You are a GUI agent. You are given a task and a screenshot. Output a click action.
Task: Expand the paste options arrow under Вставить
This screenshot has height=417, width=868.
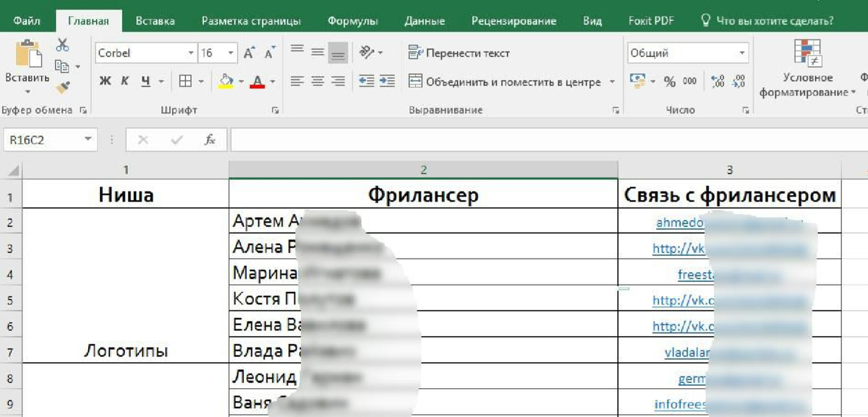(27, 92)
